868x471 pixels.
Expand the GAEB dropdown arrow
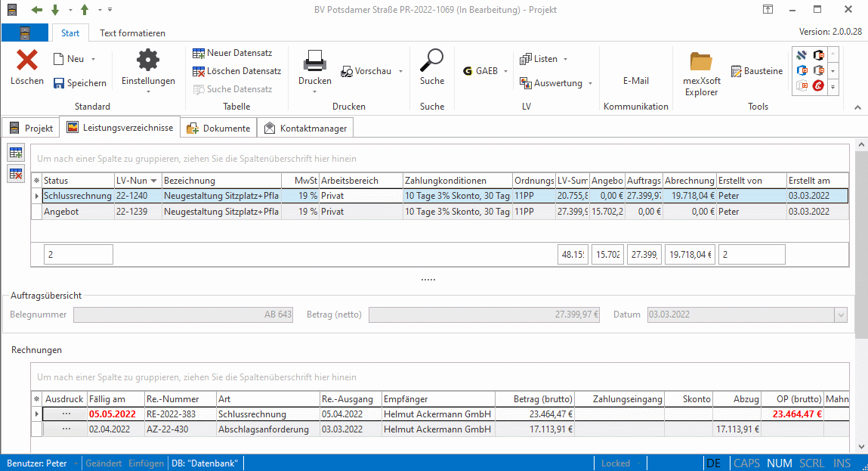(505, 72)
